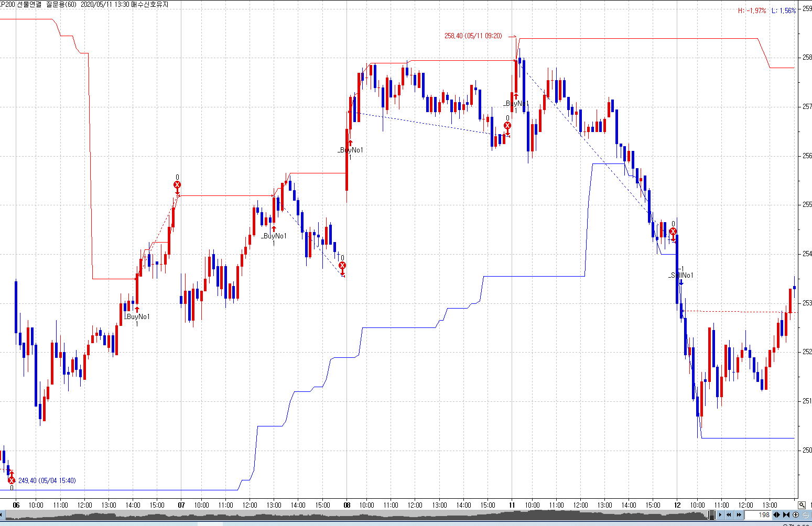Click the L: 1,56% indicator text
This screenshot has width=812, height=526.
coord(783,10)
